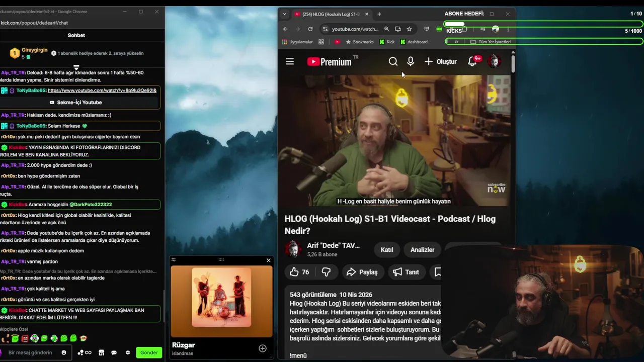Click install app icon in address bar
Viewport: 644px width, 362px height.
[x=398, y=29]
